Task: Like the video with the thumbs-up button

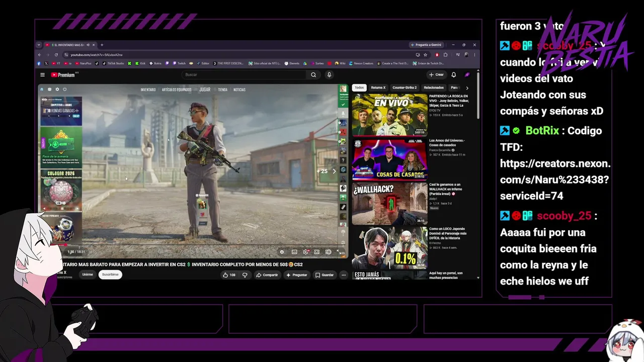Action: tap(229, 275)
